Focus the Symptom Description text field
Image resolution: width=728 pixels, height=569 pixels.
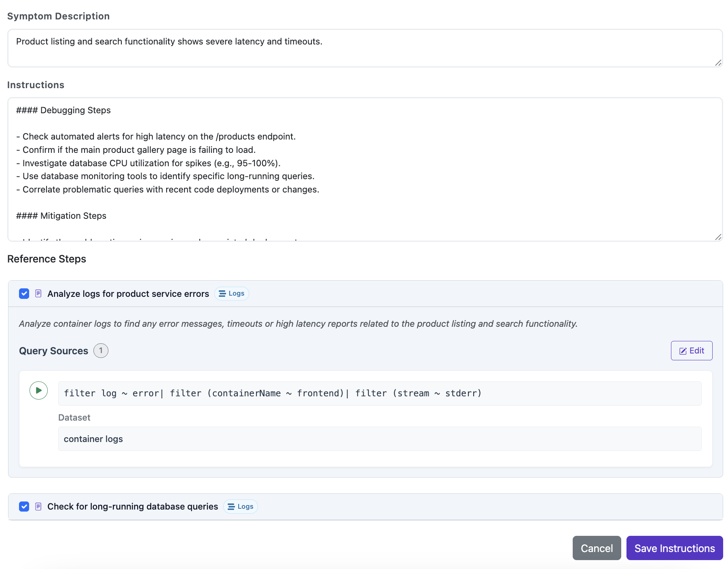pos(365,48)
